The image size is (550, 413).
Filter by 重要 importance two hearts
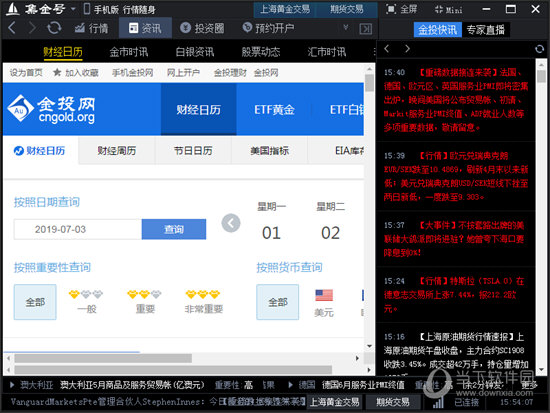pos(145,301)
